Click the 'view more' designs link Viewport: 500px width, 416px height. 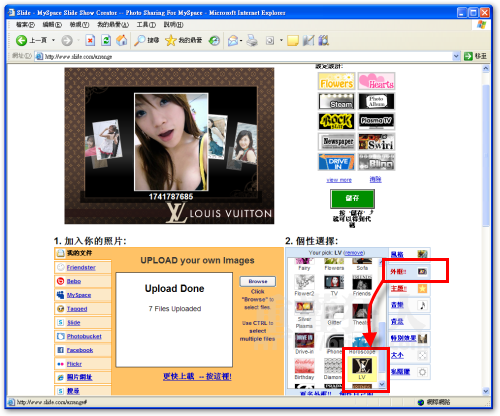pos(339,180)
